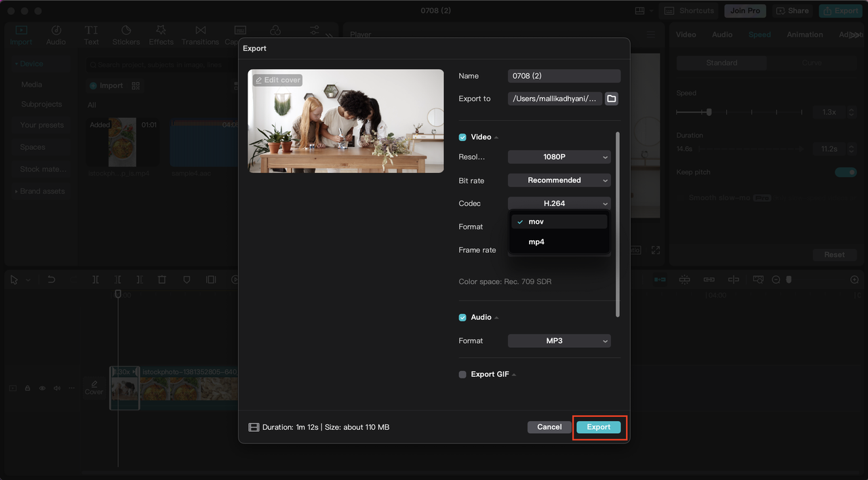This screenshot has width=868, height=480.
Task: Click the Export dialog vertical scrollbar
Action: tap(618, 224)
